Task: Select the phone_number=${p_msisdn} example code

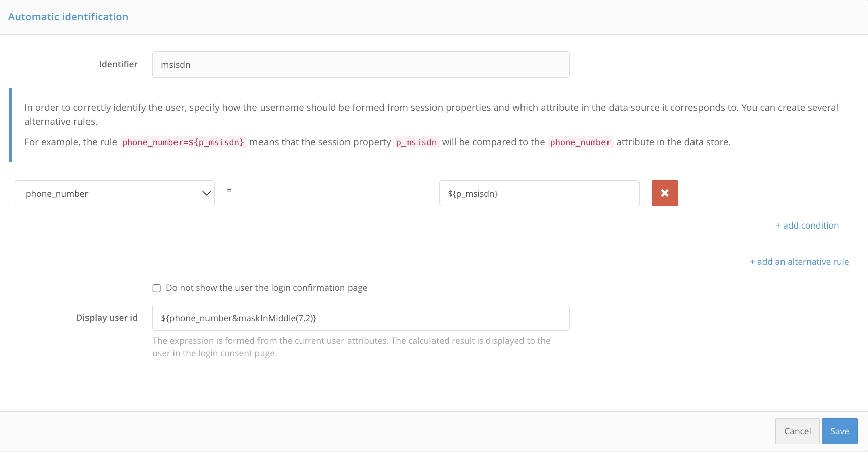Action: click(183, 142)
